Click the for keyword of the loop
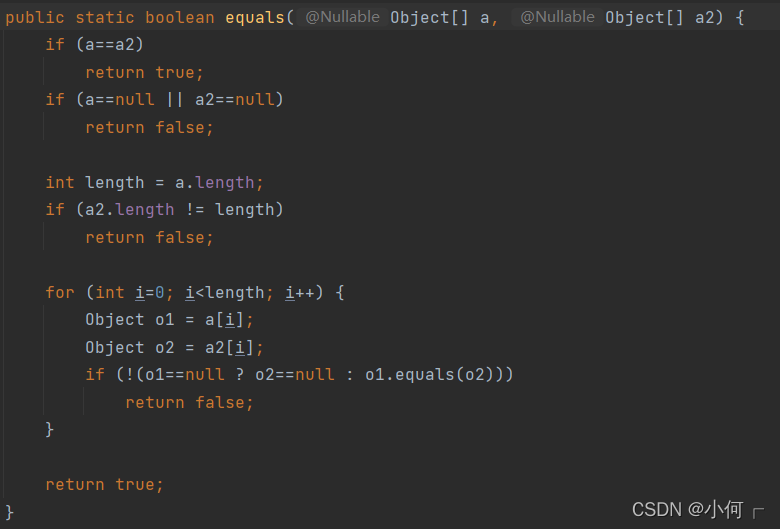The width and height of the screenshot is (780, 529). (x=60, y=292)
